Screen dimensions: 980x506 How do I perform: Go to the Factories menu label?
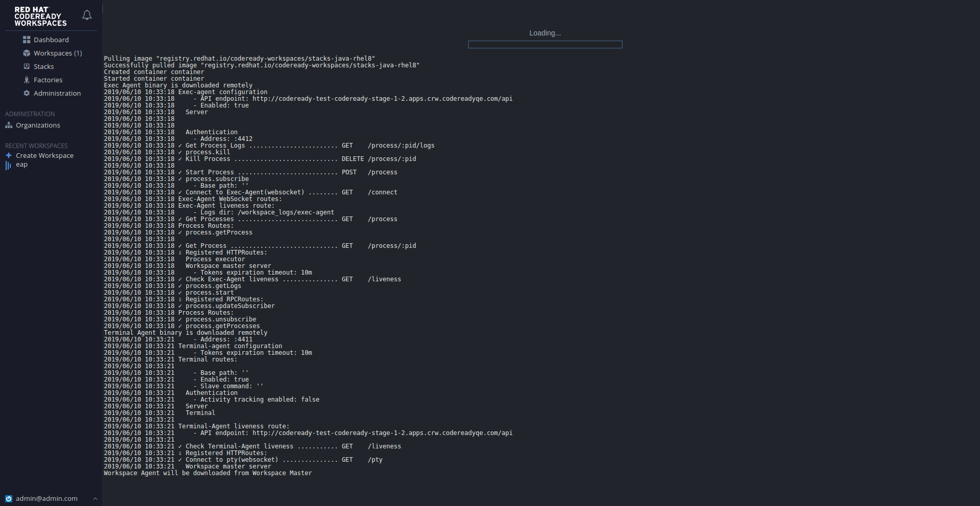tap(48, 80)
